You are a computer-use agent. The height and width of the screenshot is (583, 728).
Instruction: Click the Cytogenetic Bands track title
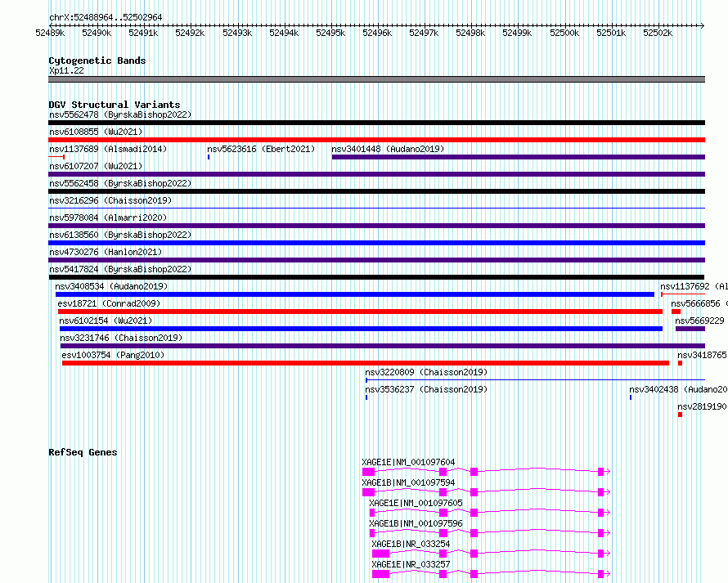(97, 61)
